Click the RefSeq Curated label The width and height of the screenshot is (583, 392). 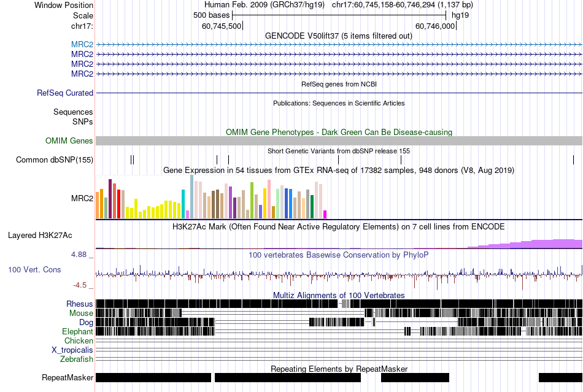(65, 93)
